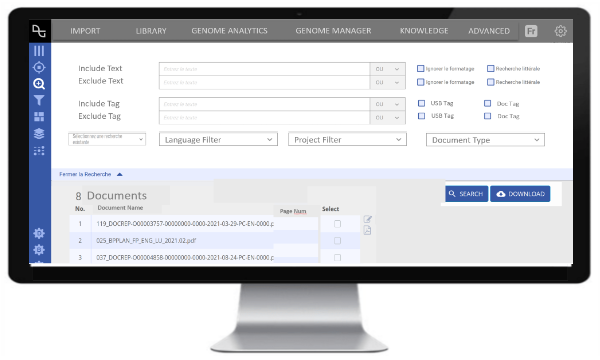Click the dotted list icon in sidebar
Screen dimensions: 600x360
click(x=39, y=151)
